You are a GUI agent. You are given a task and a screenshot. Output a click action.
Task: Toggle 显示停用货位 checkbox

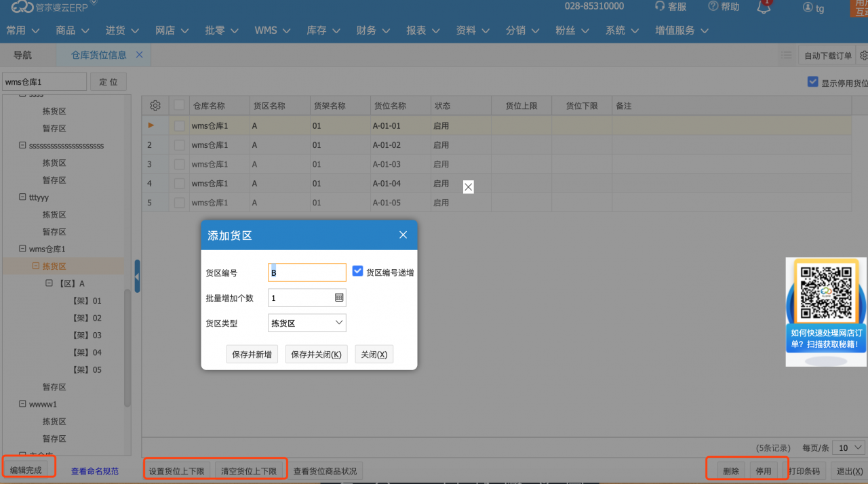812,82
